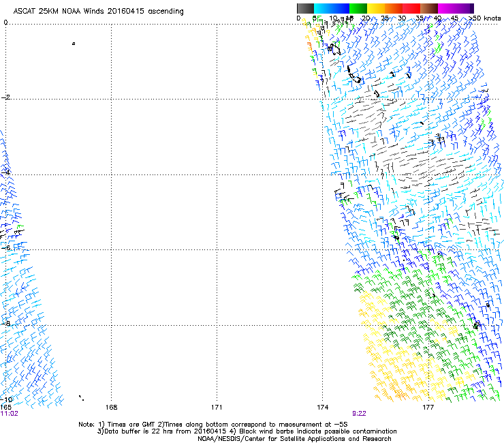
Task: Click the gray 0–5 knot color bar segment
Action: [305, 8]
